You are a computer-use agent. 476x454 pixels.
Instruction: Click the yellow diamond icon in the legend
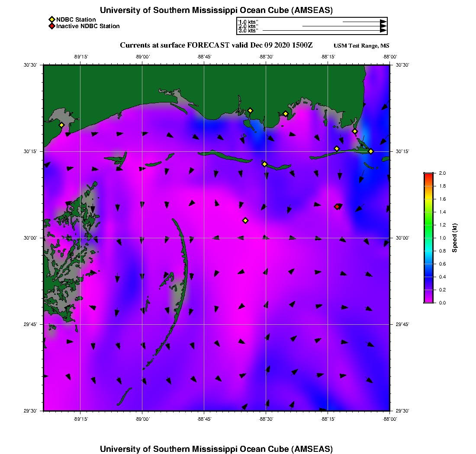51,19
